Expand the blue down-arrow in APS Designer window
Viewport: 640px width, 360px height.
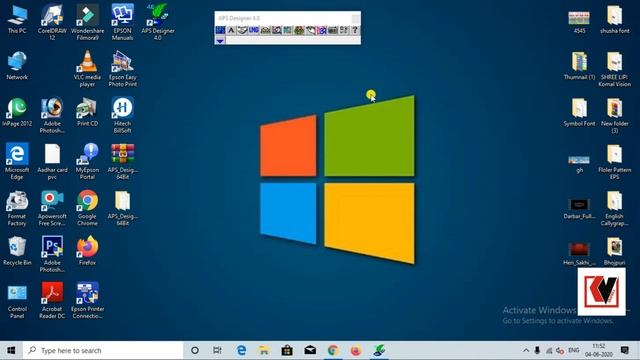pos(220,40)
